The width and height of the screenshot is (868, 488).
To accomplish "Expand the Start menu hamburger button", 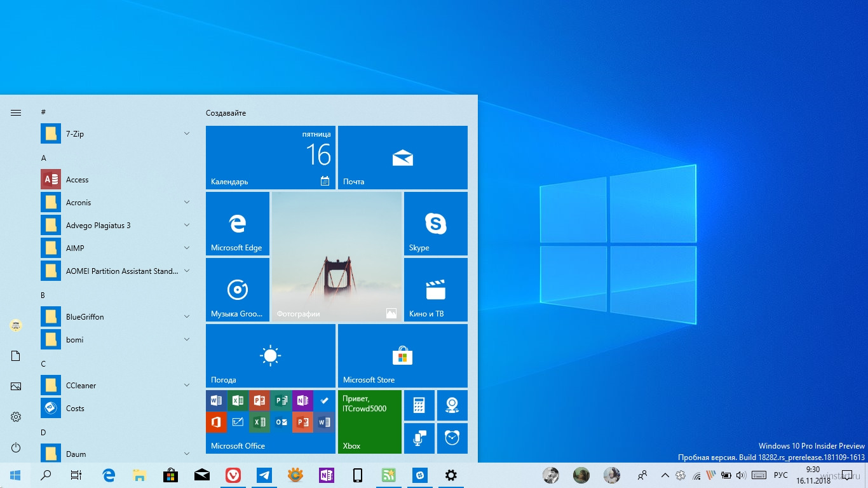I will click(x=16, y=112).
